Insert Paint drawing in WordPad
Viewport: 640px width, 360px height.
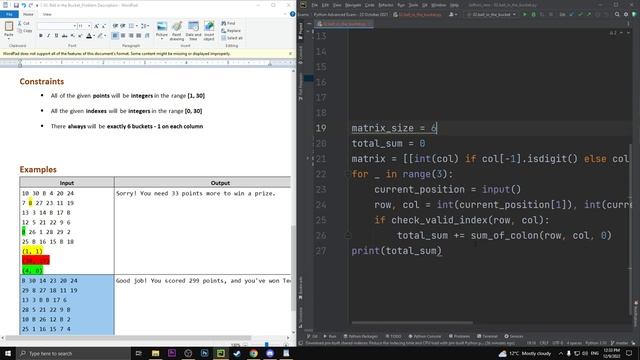click(177, 30)
